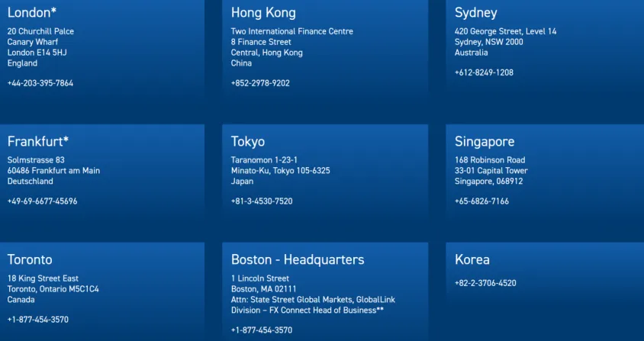Click the 1 Lincoln Street line
Screen dimensions: 644x341
260,278
